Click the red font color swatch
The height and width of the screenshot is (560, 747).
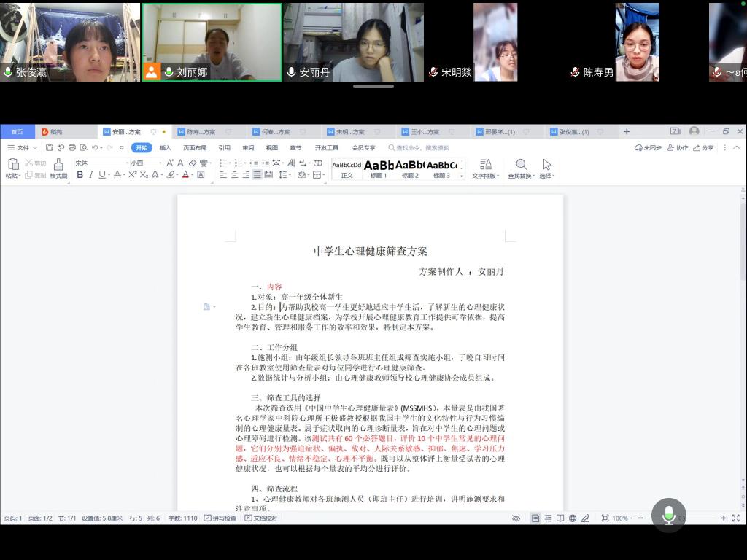click(185, 175)
